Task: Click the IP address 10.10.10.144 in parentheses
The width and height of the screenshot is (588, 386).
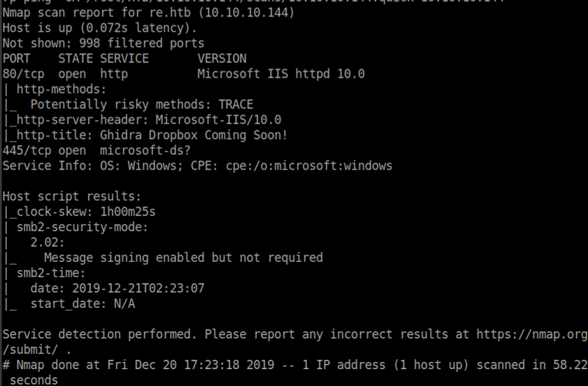Action: pyautogui.click(x=246, y=12)
